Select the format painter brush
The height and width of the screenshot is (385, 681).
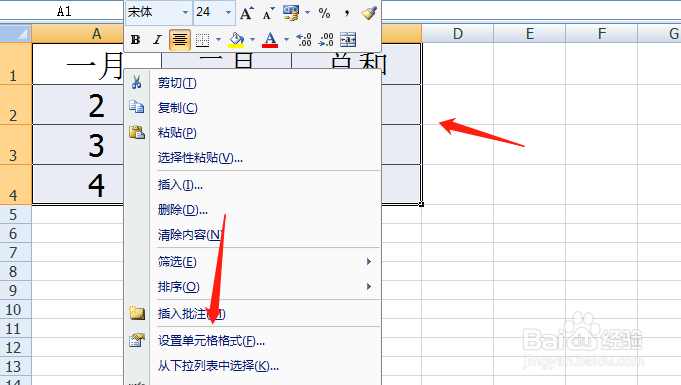click(x=369, y=13)
